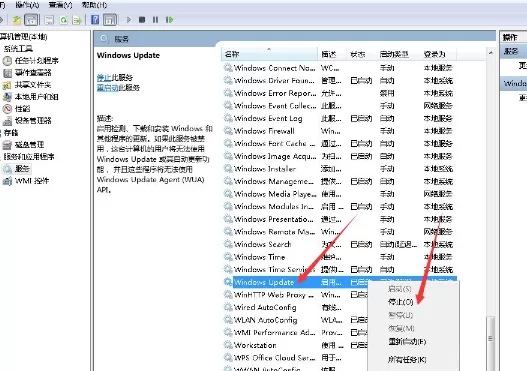527x371 pixels.
Task: Select 事件查看器 in the console tree
Action: (x=33, y=73)
